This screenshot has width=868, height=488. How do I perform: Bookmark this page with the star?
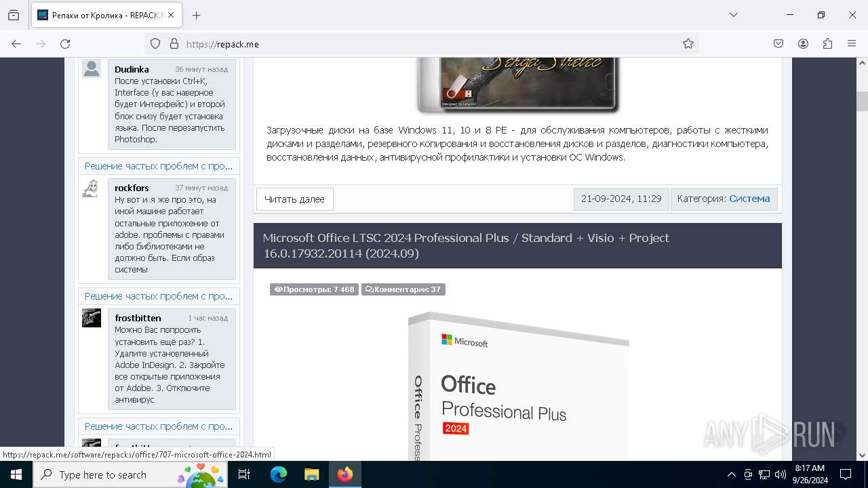coord(688,43)
